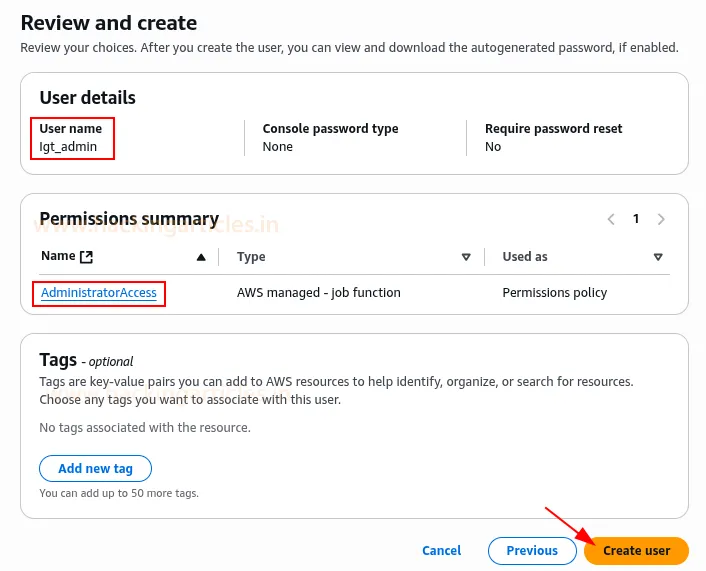Toggle ascending sort arrow on Name column
Image resolution: width=706 pixels, height=571 pixels.
(x=201, y=257)
